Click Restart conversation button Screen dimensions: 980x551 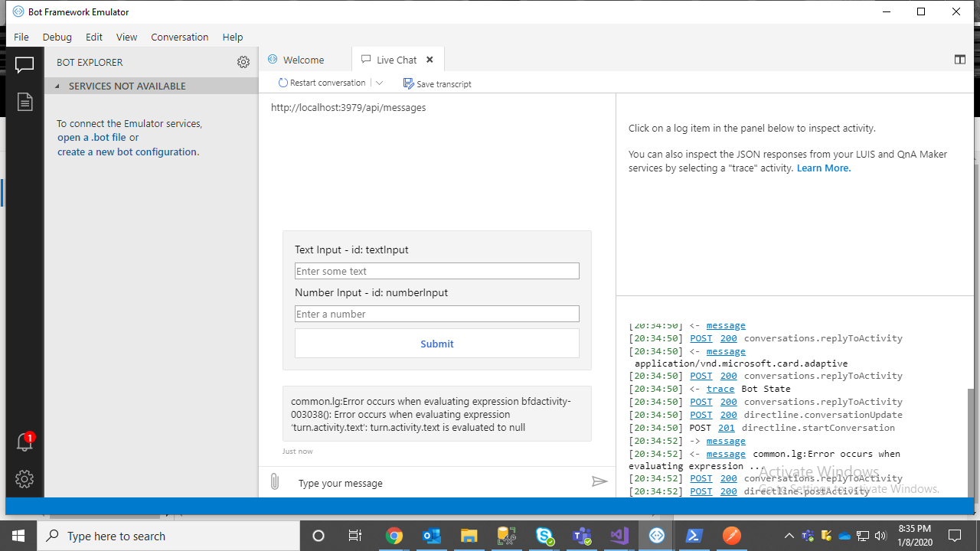(x=322, y=83)
